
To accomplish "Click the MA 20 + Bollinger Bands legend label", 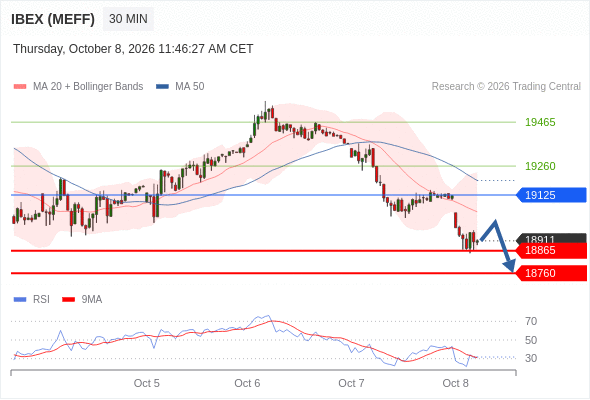I will point(88,87).
